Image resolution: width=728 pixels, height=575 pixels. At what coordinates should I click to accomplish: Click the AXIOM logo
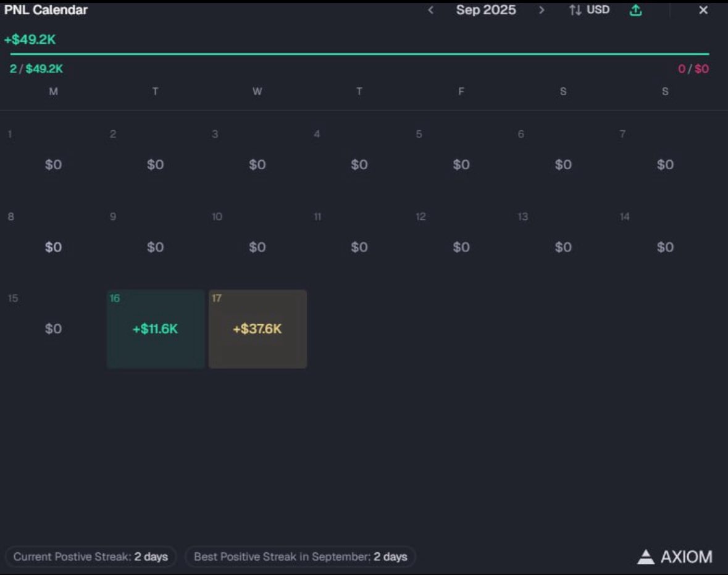click(675, 556)
